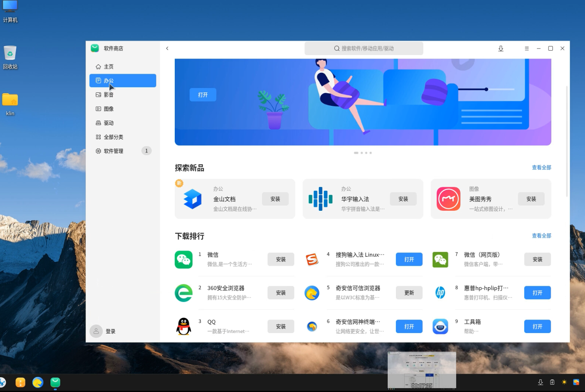Image resolution: width=585 pixels, height=392 pixels.
Task: Click the 美图秀秀 app icon
Action: (448, 199)
